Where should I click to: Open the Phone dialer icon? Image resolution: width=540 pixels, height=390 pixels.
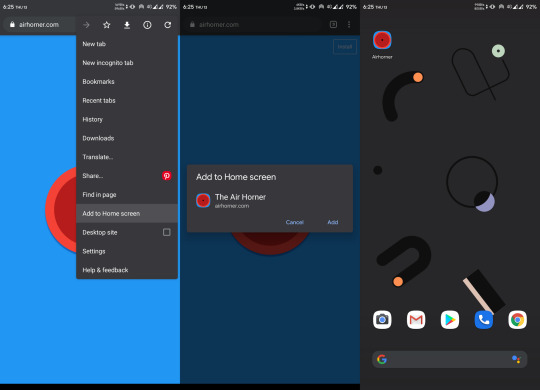(484, 320)
